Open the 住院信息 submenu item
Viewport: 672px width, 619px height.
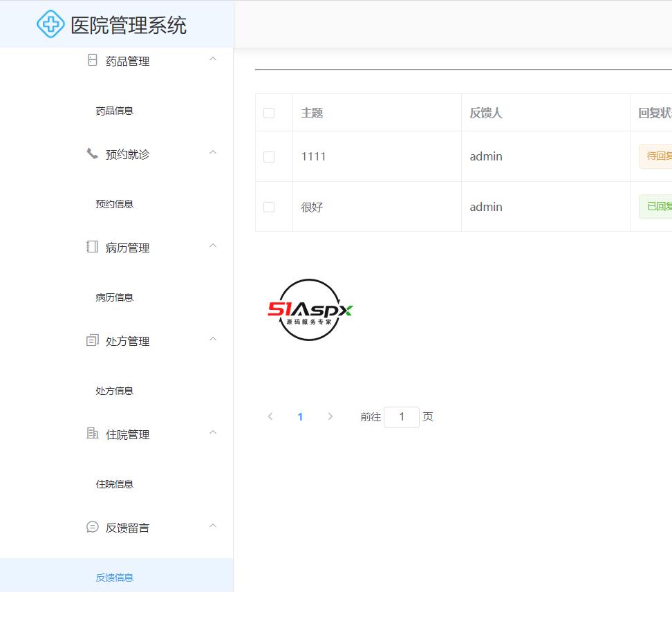pos(115,484)
